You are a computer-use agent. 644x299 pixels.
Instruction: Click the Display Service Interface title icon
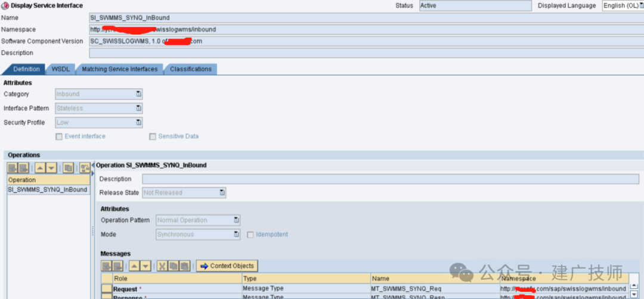coord(5,6)
